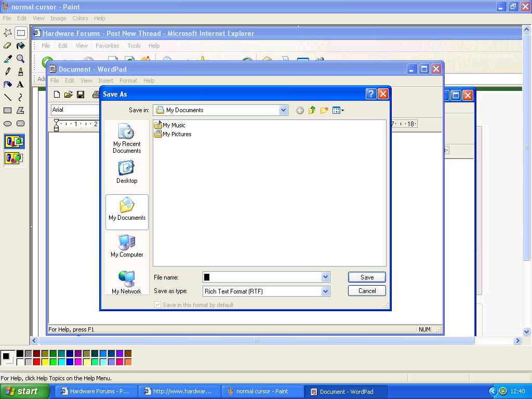Viewport: 532px width, 399px height.
Task: Click the Save floppy icon in WordPad toolbar
Action: (81, 95)
